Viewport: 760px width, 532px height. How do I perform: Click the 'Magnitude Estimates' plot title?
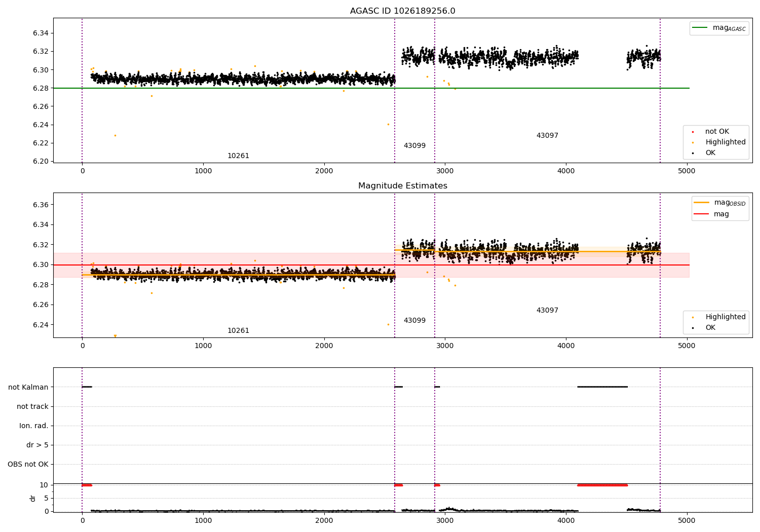[402, 186]
